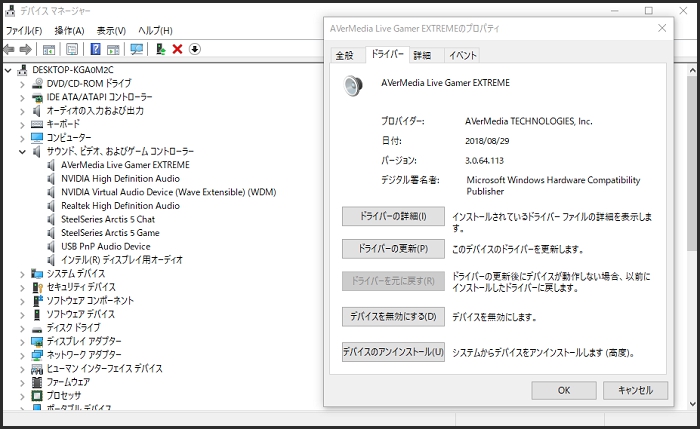Select NVIDIA Virtual Audio Device (Wave Extensible)
700x429 pixels.
pyautogui.click(x=168, y=192)
